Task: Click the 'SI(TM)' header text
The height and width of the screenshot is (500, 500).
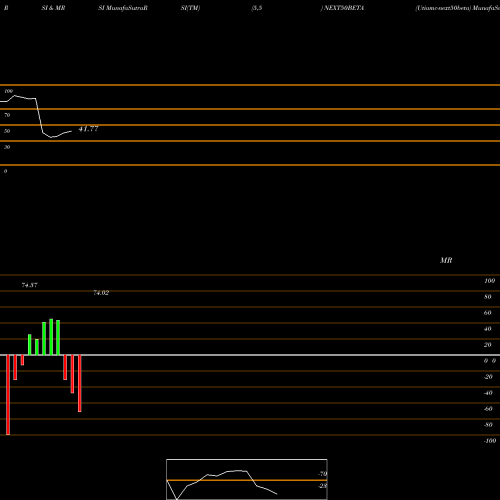Action: pyautogui.click(x=190, y=8)
